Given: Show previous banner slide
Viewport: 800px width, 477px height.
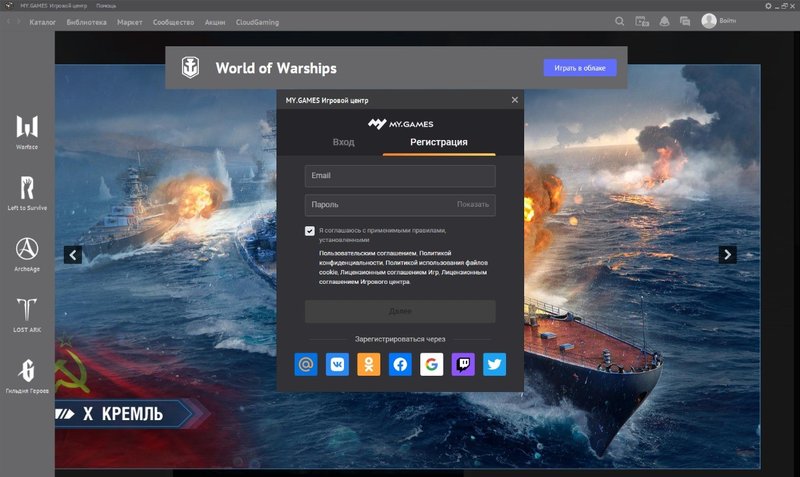Looking at the screenshot, I should [x=73, y=255].
